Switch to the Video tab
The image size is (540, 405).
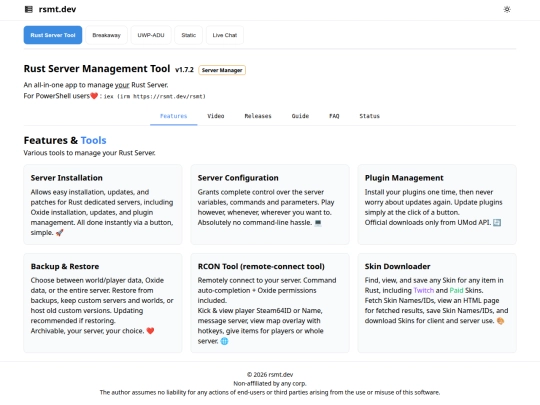point(216,116)
